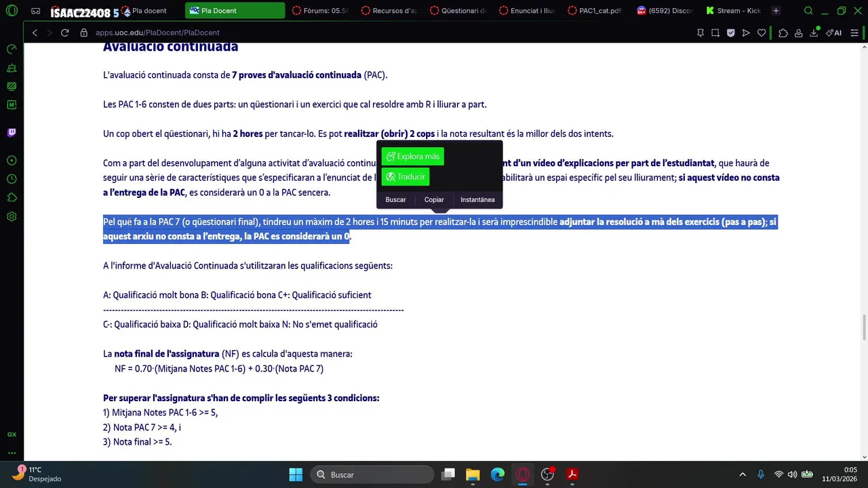Click text '1) Mitjana Notes PAC 1-6 >= 5,'
This screenshot has width=868, height=488.
[x=160, y=413]
